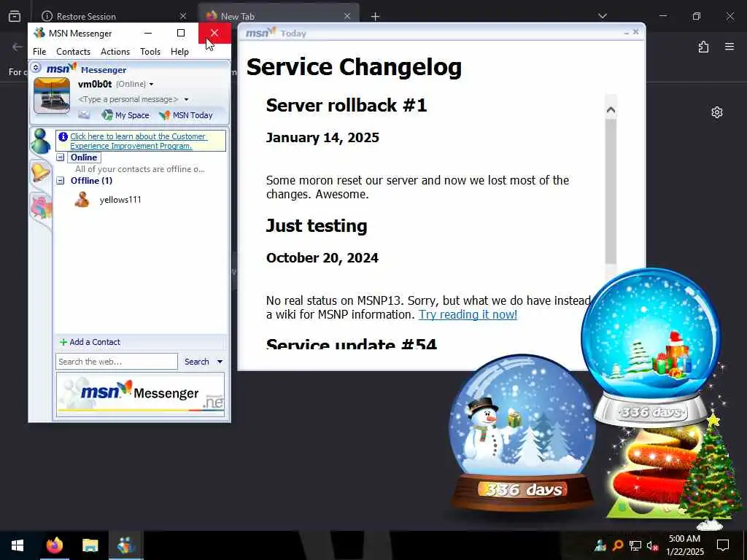Viewport: 747px width, 560px height.
Task: Open Firefox View icon at top left
Action: pyautogui.click(x=15, y=16)
